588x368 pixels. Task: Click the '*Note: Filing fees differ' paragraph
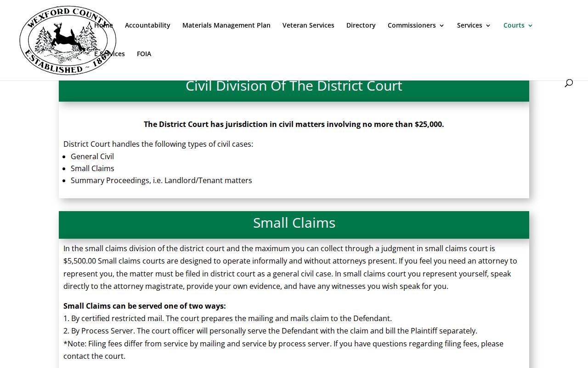[x=283, y=350]
